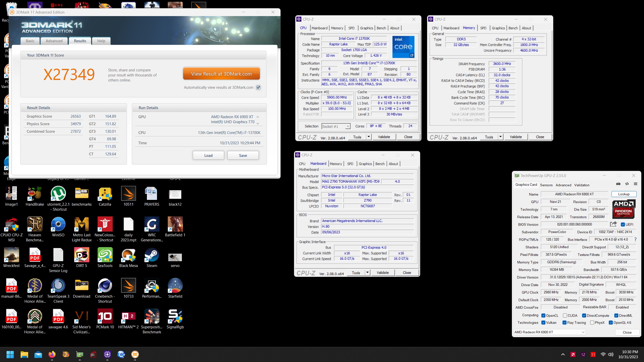The width and height of the screenshot is (644, 362).
Task: Toggle DirectCompute checkbox in GPU-Z
Action: pyautogui.click(x=584, y=315)
